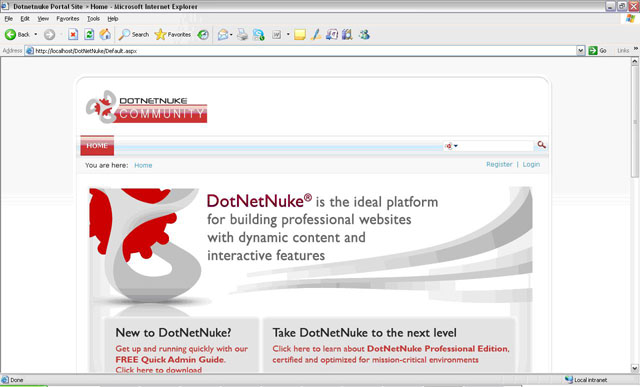Expand the address bar dropdown arrow
Screen dimensions: 640x387
pyautogui.click(x=580, y=51)
